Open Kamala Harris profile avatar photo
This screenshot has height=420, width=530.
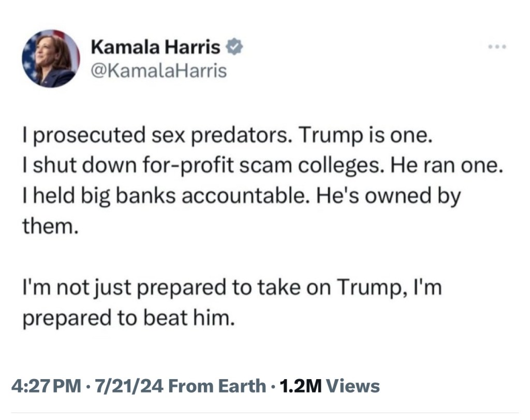point(50,58)
